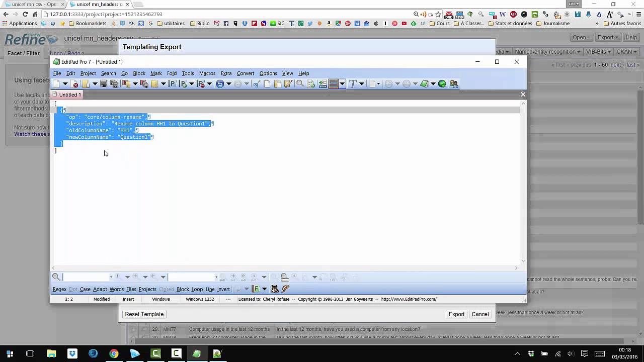Viewport: 644px width, 362px height.
Task: Open the Convert menu
Action: tap(246, 73)
